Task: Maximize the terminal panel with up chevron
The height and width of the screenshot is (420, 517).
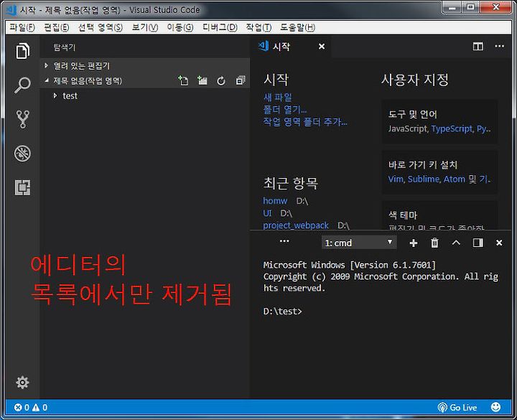Action: [x=456, y=243]
